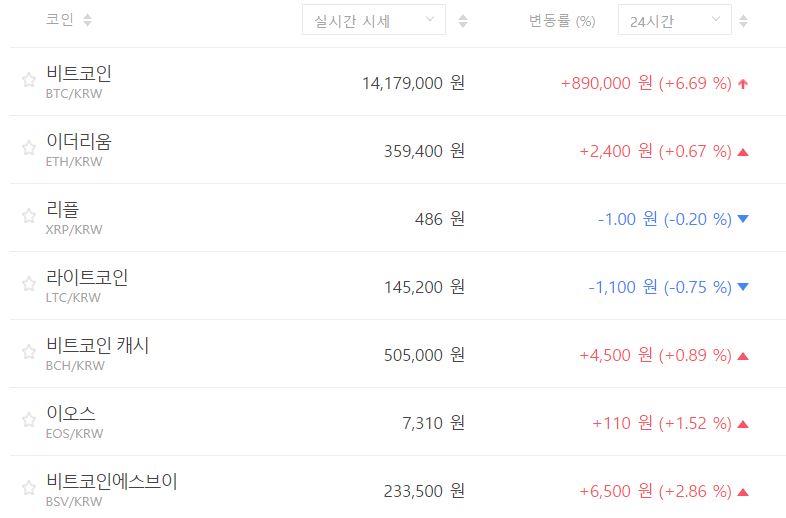786x518 pixels.
Task: Click the 변동률 (%) column header
Action: 561,20
